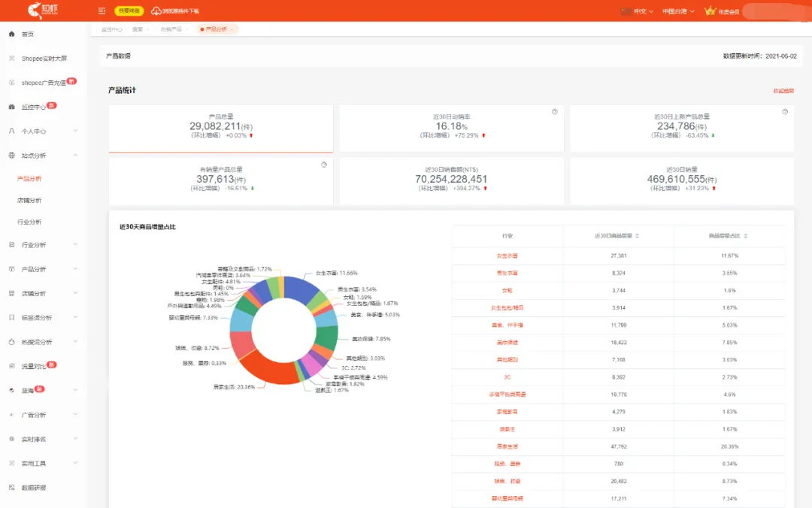This screenshot has width=812, height=508.
Task: Click the crown 年度会员 membership icon
Action: tap(710, 11)
